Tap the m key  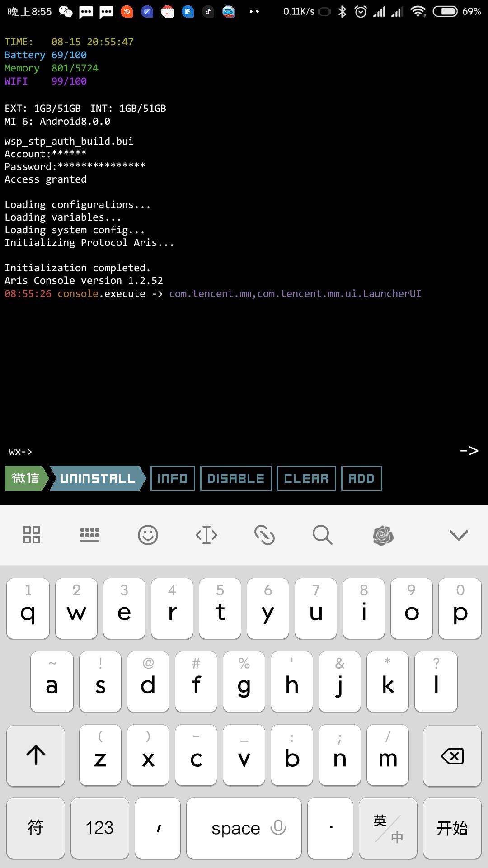tap(388, 755)
